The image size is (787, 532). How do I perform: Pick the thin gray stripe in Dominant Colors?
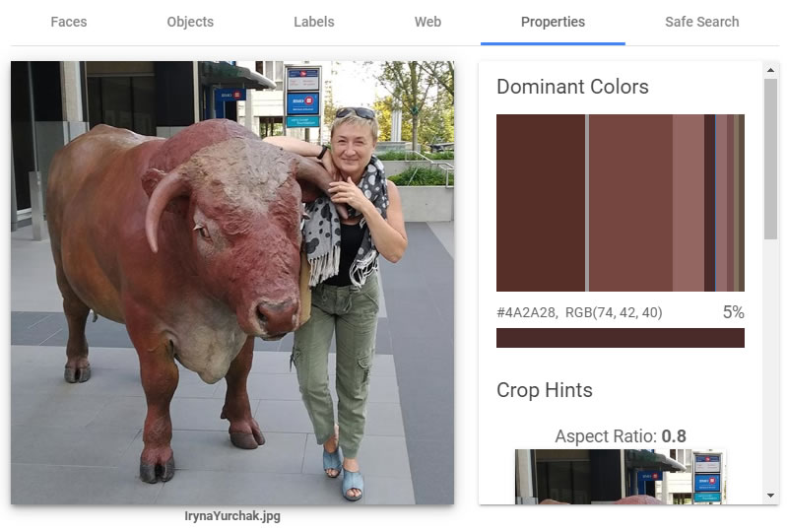tap(587, 203)
